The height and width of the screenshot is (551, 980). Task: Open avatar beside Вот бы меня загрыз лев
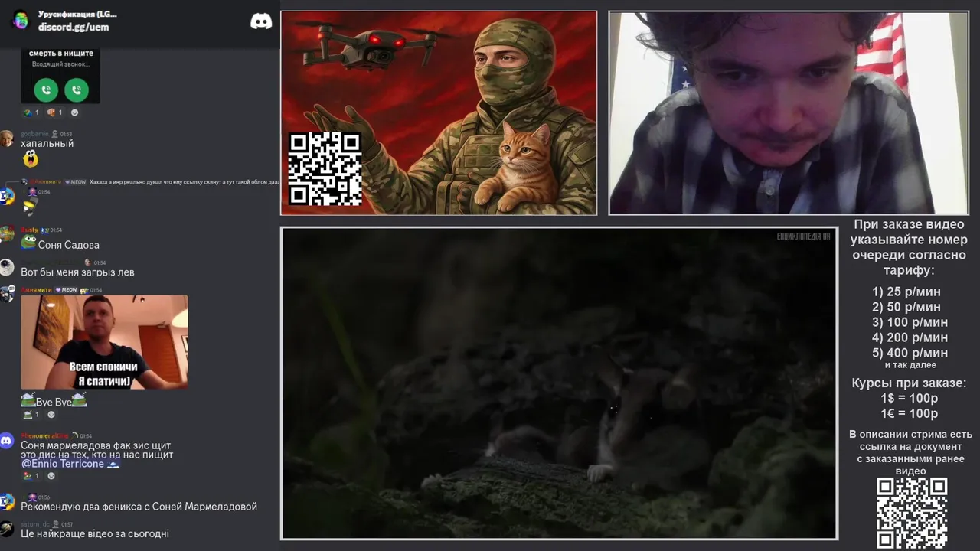(x=7, y=267)
